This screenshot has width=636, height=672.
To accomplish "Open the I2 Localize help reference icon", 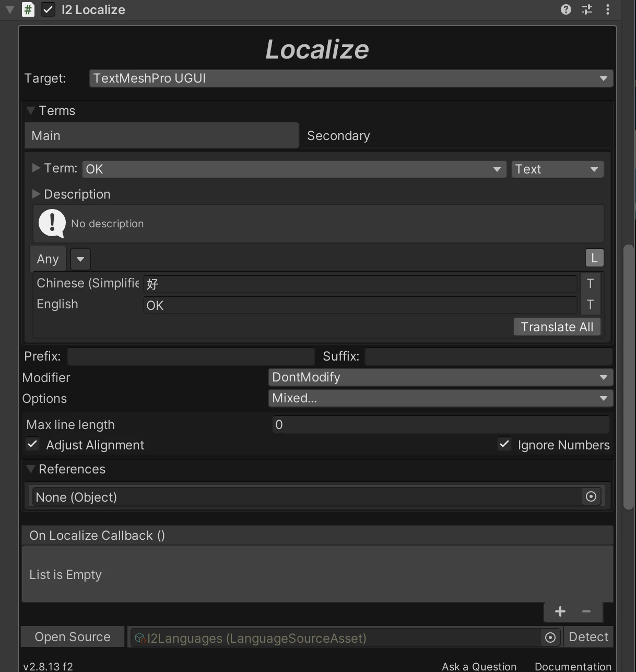I will point(566,9).
